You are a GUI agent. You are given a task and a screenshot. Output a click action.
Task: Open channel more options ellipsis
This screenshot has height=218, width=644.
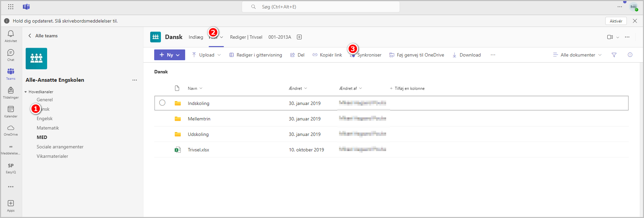coord(627,37)
